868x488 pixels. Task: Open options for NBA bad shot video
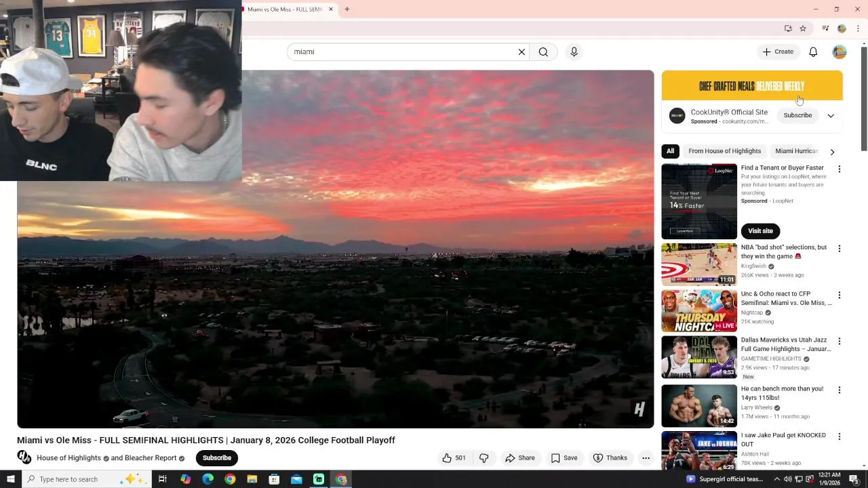tap(840, 249)
